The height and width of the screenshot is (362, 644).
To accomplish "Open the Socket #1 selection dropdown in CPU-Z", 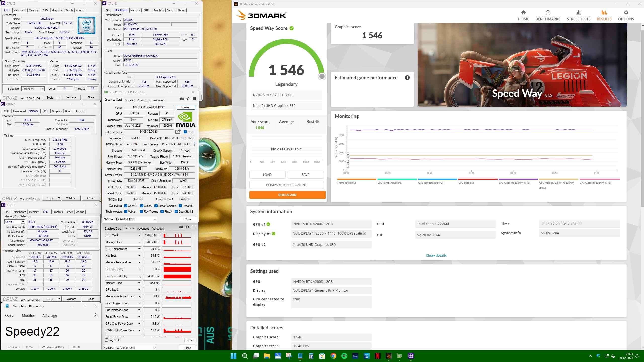I will [33, 89].
